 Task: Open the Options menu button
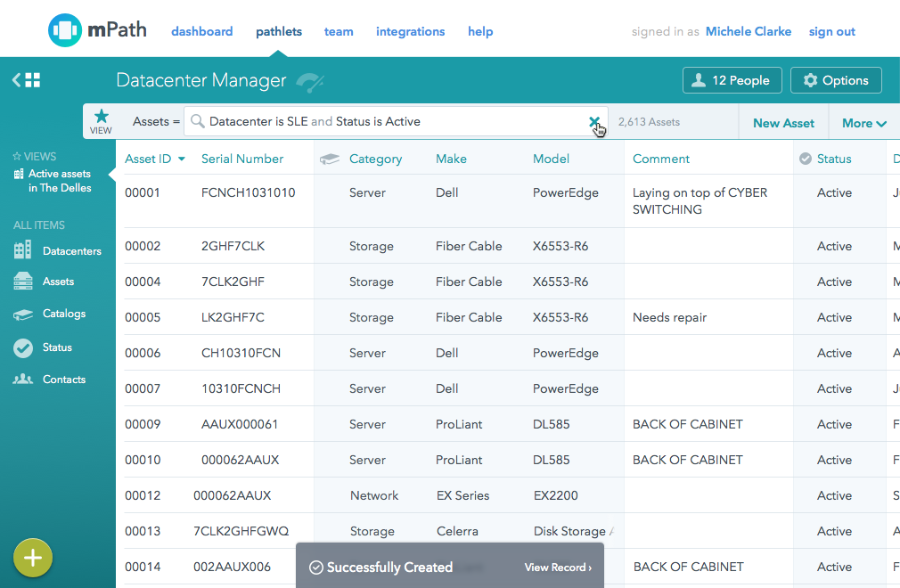(x=835, y=80)
